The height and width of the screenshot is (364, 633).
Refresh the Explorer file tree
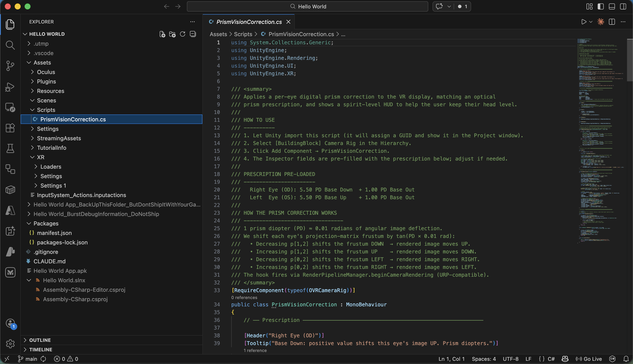click(182, 34)
